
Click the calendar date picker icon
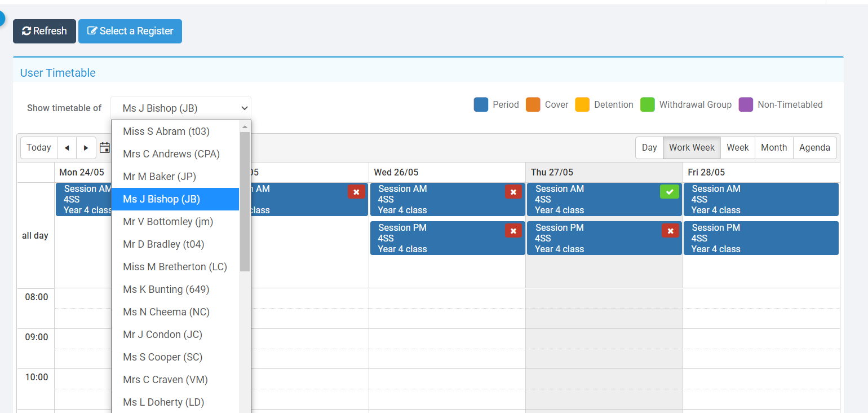(104, 148)
